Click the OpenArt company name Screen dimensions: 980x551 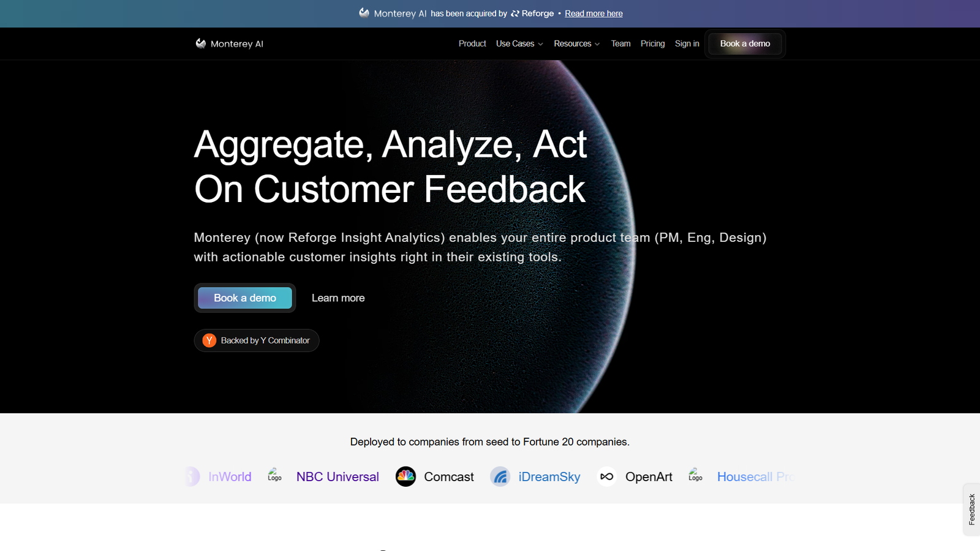(x=649, y=476)
